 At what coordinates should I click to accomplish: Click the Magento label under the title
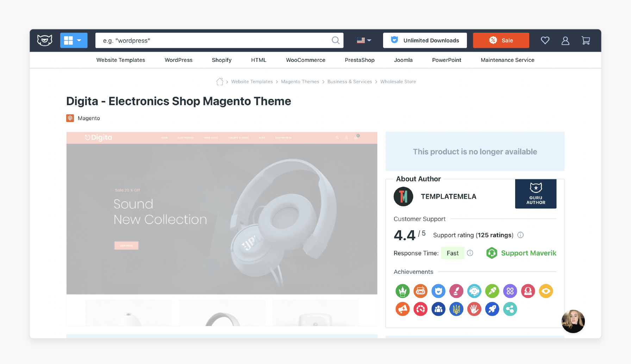point(89,118)
